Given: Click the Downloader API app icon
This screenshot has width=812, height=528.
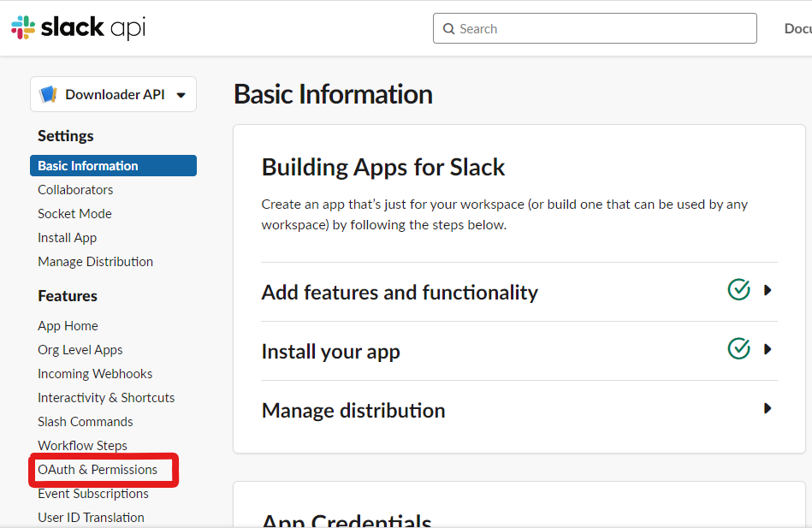Looking at the screenshot, I should 48,94.
